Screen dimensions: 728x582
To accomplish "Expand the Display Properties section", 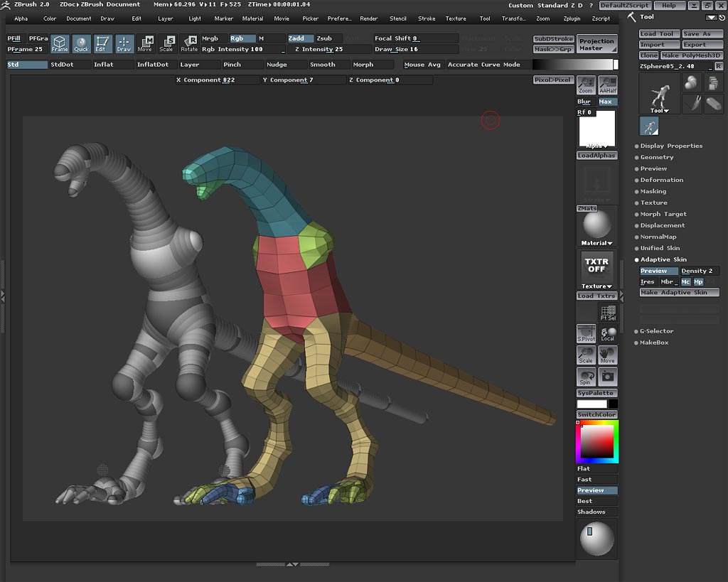I will coord(671,146).
